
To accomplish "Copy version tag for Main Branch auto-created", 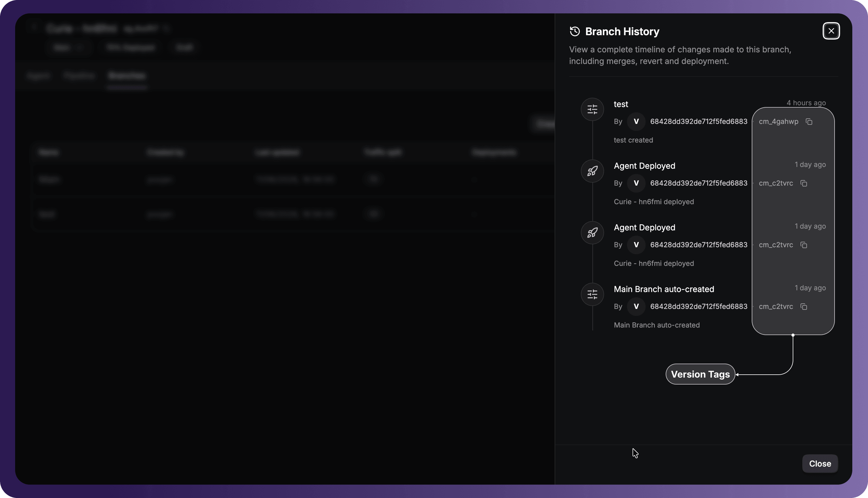I will point(804,307).
